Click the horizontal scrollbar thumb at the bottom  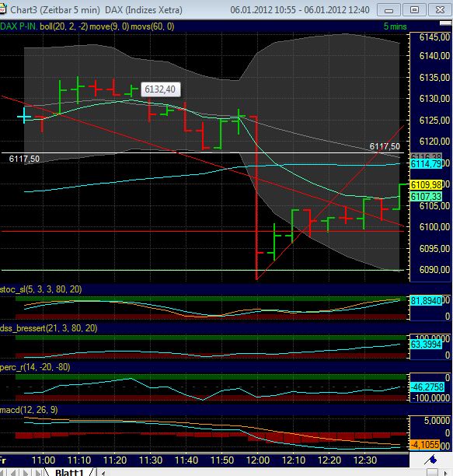(432, 473)
